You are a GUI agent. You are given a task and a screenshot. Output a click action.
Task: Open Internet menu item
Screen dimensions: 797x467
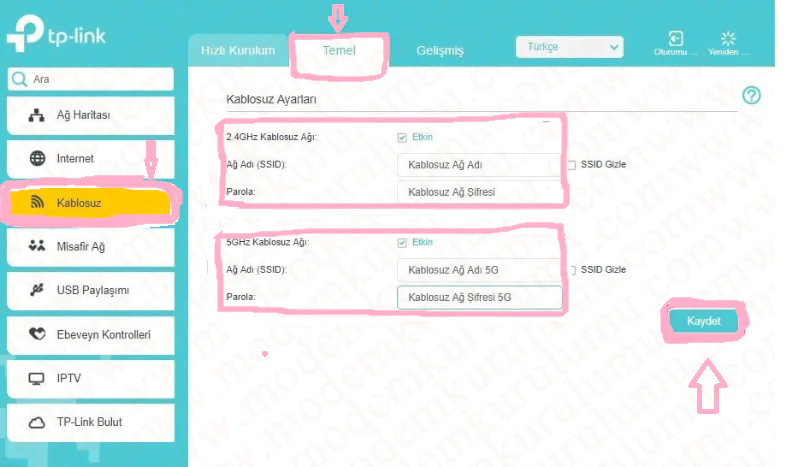click(90, 159)
